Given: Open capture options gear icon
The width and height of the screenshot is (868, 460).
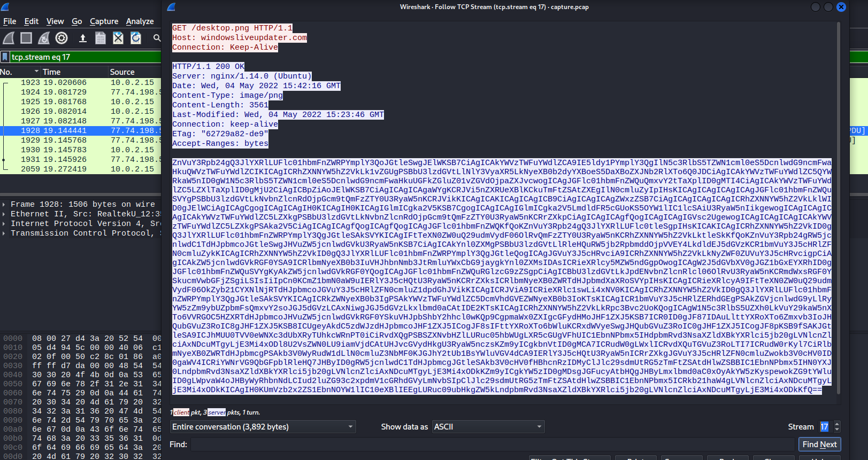Looking at the screenshot, I should pos(62,38).
